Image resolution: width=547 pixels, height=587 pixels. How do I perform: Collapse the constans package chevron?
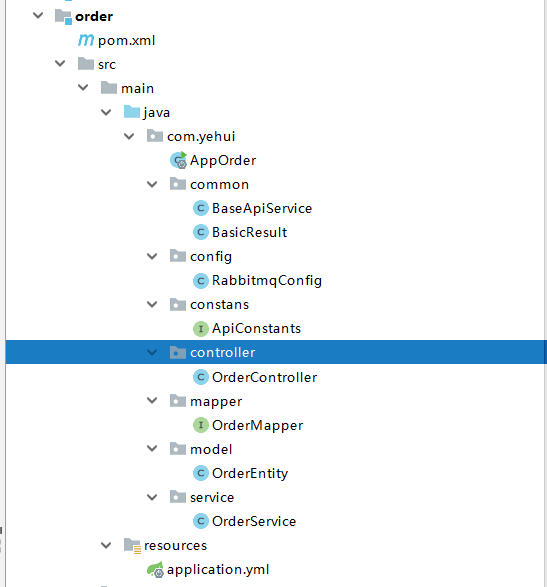152,304
